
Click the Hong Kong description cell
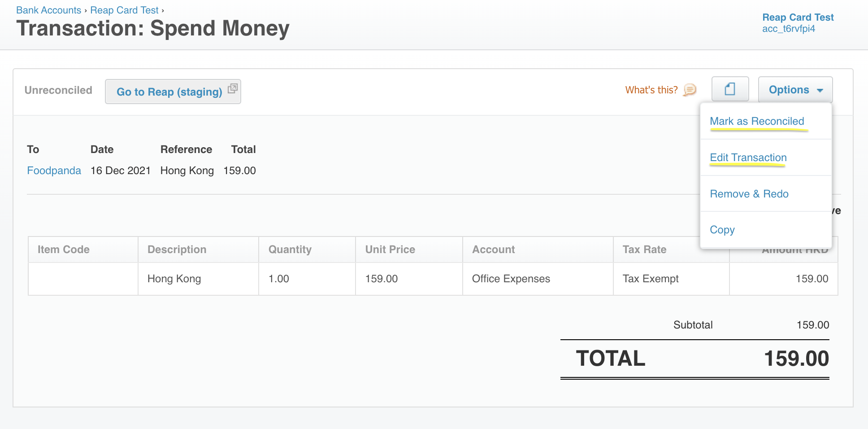174,279
